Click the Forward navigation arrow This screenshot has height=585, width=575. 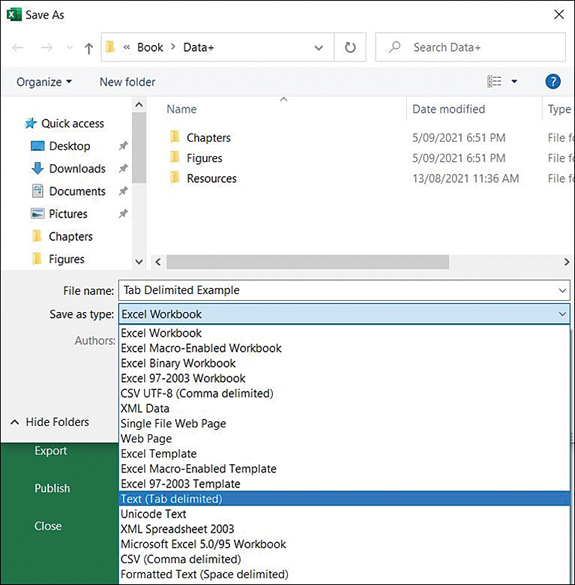pyautogui.click(x=46, y=47)
